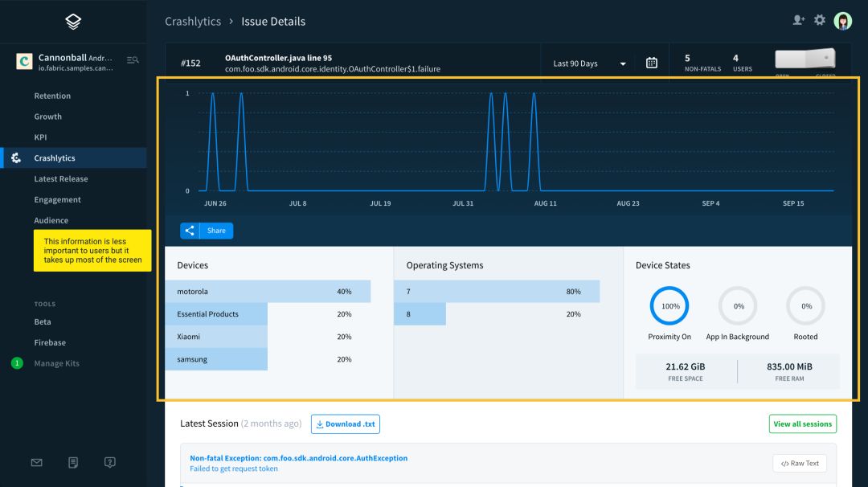868x487 pixels.
Task: Open the Audience section
Action: (51, 220)
